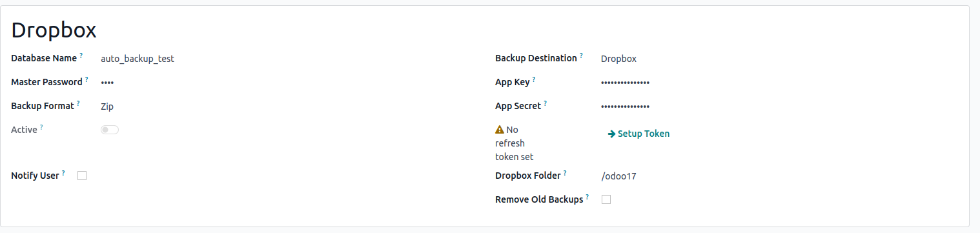Click the Dropbox Folder field /odoo17

(618, 176)
